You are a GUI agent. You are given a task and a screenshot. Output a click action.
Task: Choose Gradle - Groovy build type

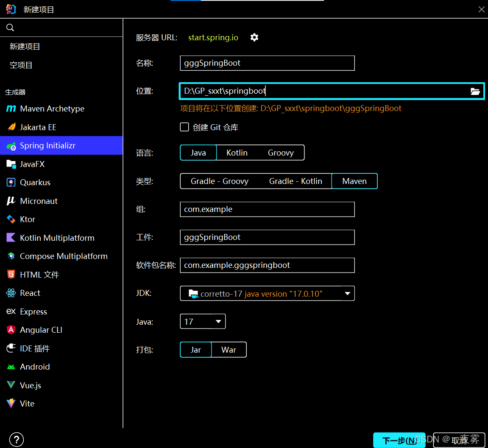point(220,181)
